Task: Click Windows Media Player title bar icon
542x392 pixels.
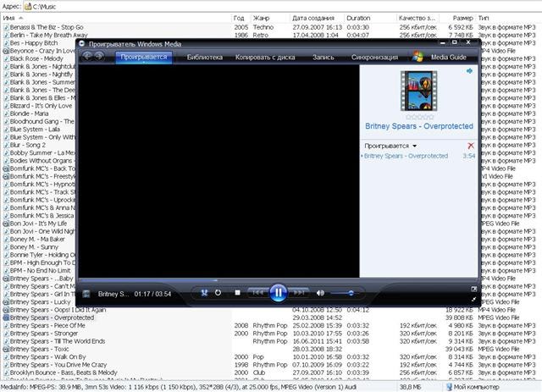Action: (82, 43)
